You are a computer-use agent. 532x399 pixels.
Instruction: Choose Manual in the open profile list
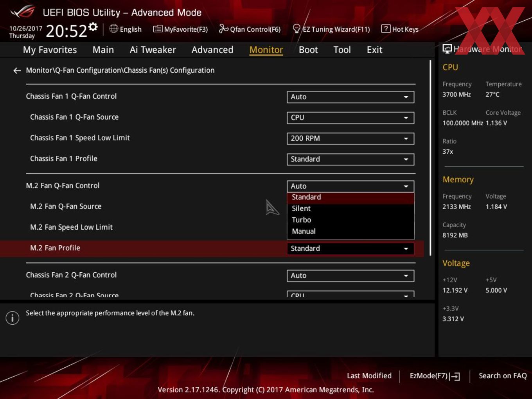pyautogui.click(x=350, y=231)
